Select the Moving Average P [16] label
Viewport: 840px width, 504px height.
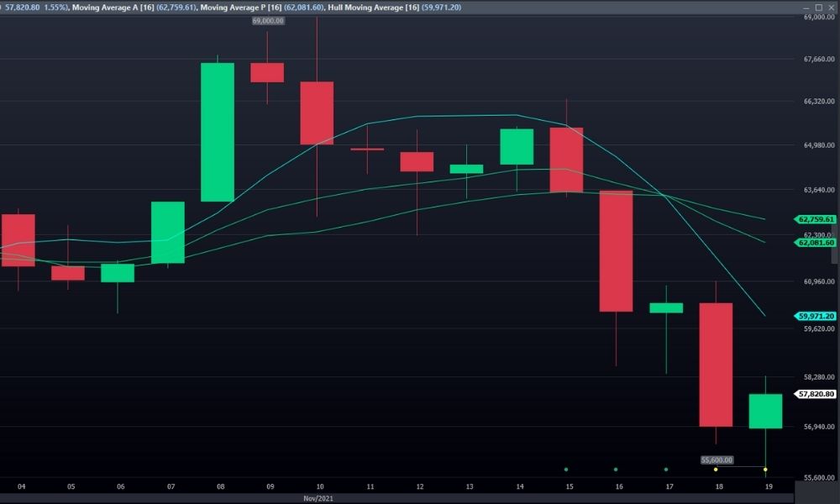pos(240,8)
